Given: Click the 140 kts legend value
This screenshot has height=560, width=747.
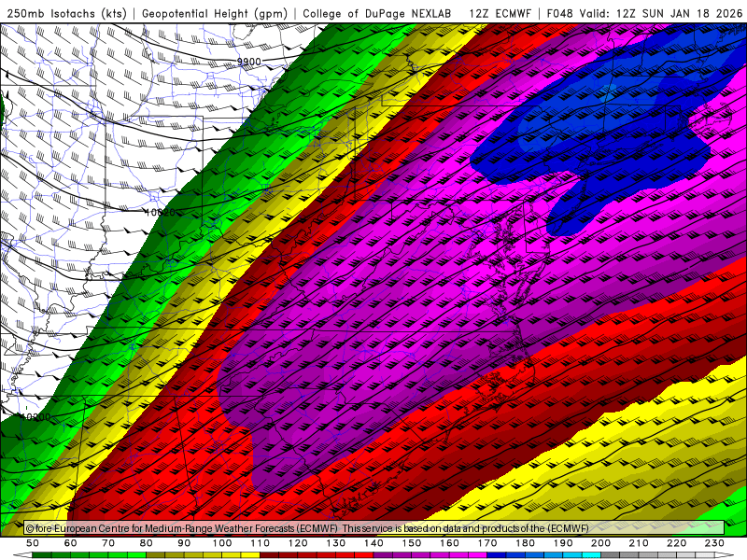Looking at the screenshot, I should (373, 543).
